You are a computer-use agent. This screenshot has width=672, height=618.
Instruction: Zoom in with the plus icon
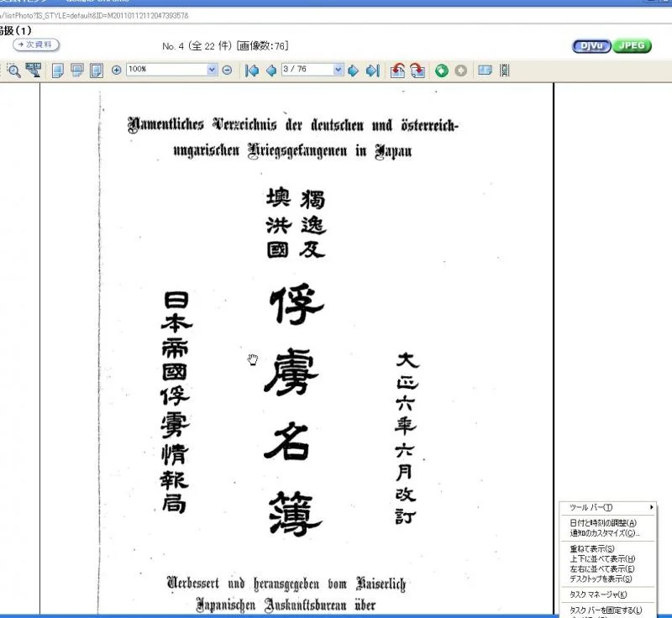tap(116, 70)
